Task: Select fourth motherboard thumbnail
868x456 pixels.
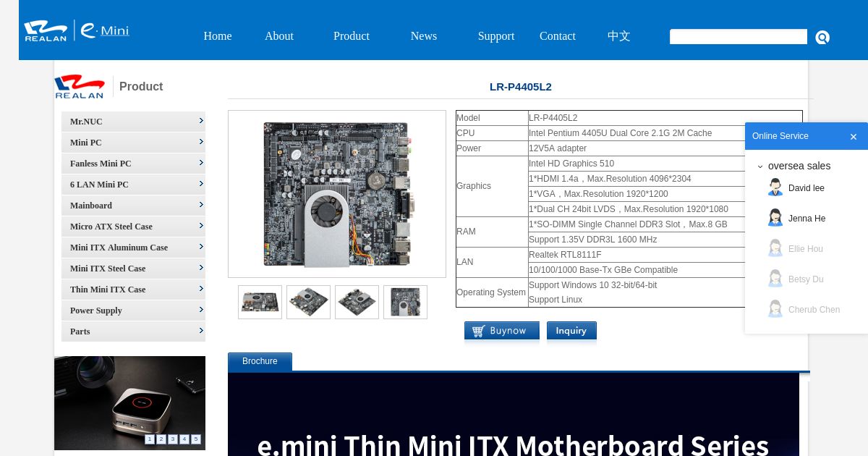Action: coord(405,302)
